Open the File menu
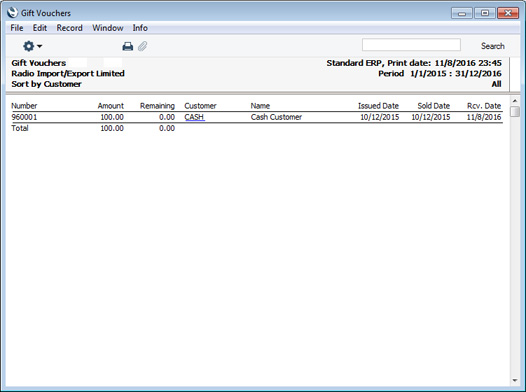 tap(17, 28)
